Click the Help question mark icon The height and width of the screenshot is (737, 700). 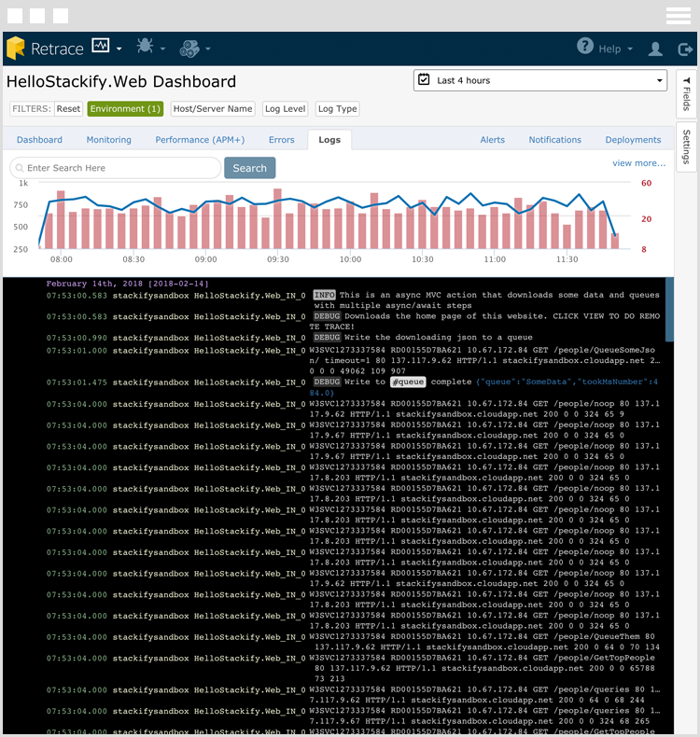tap(585, 46)
